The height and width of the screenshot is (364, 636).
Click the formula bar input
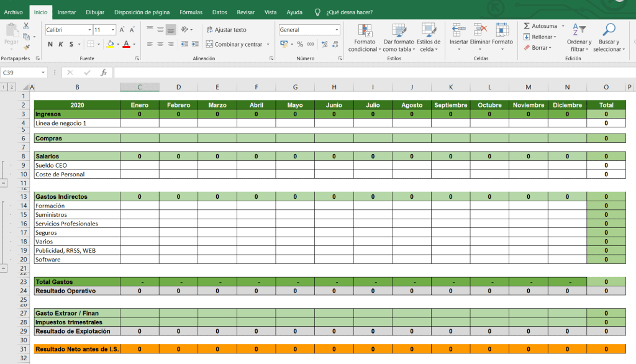click(375, 73)
